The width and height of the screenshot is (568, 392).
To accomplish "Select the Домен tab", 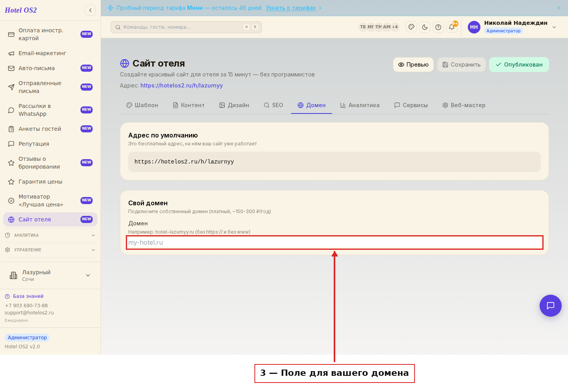I will (x=312, y=105).
